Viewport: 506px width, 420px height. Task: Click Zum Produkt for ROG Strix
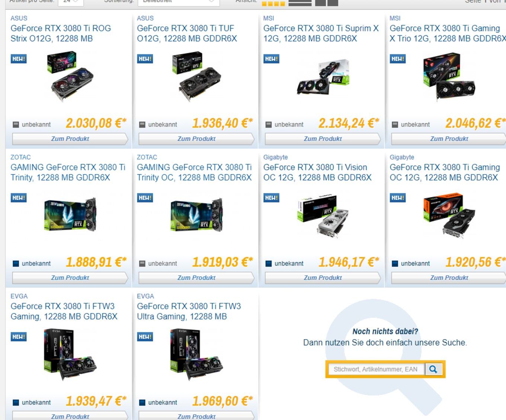pyautogui.click(x=70, y=139)
